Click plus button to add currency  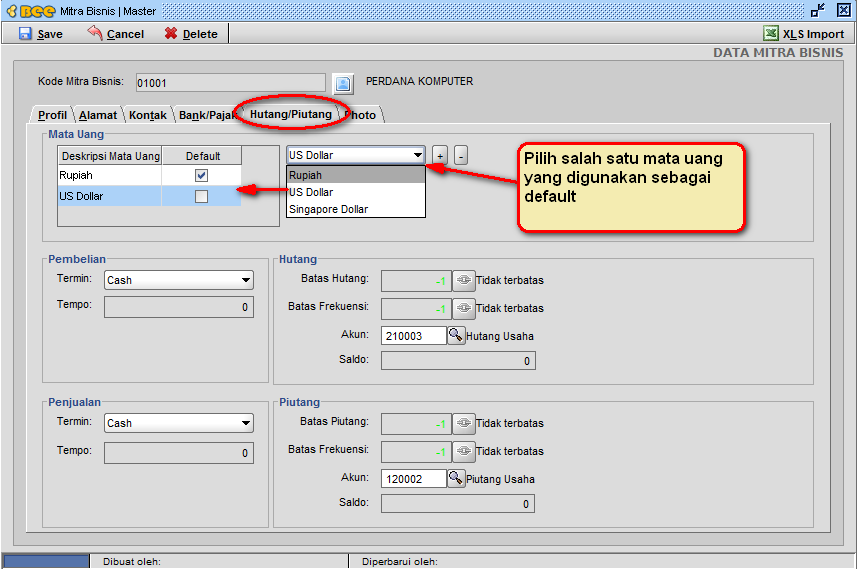coord(439,156)
